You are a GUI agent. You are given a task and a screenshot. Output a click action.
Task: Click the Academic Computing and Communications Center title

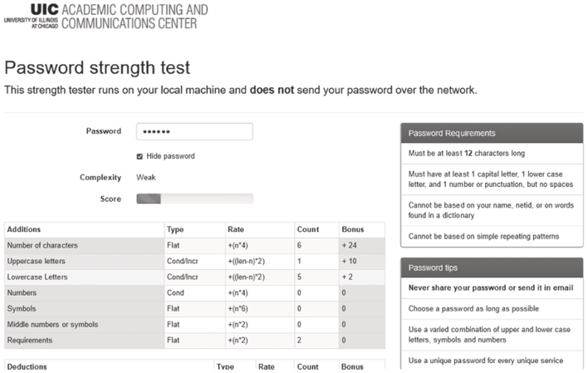point(135,16)
